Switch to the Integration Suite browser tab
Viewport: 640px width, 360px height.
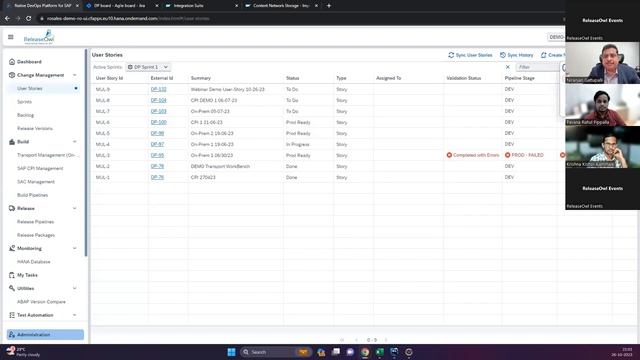click(201, 6)
